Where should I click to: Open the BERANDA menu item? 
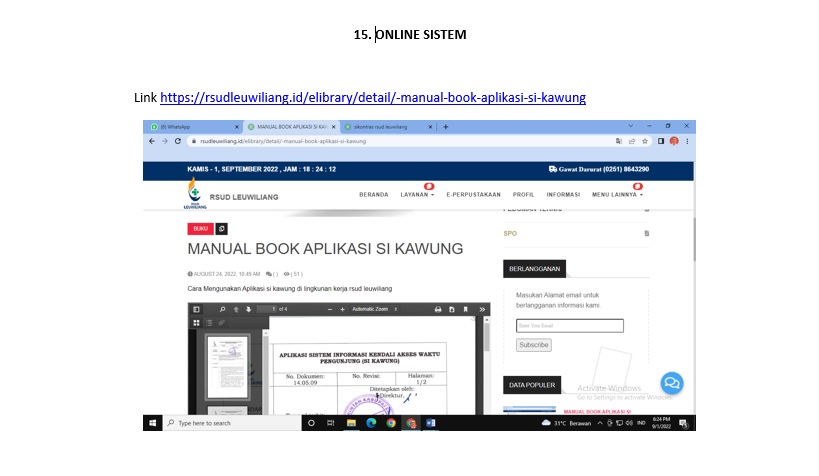(373, 195)
